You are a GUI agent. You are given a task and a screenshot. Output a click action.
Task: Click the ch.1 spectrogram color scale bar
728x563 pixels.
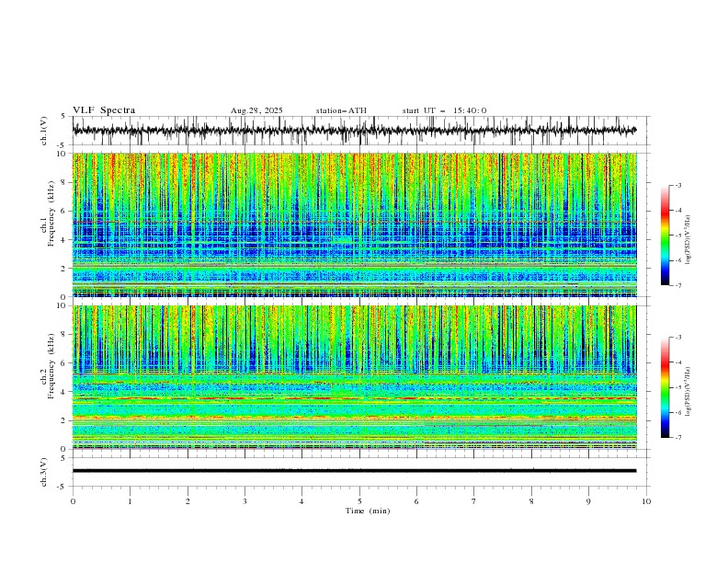coord(665,236)
